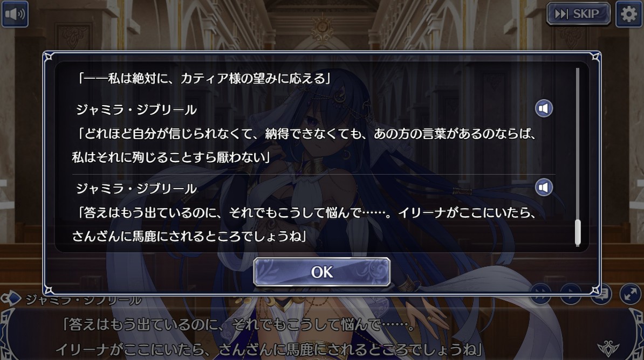Toggle fullscreen with the diagonal arrows icon
The image size is (644, 360).
pyautogui.click(x=630, y=294)
